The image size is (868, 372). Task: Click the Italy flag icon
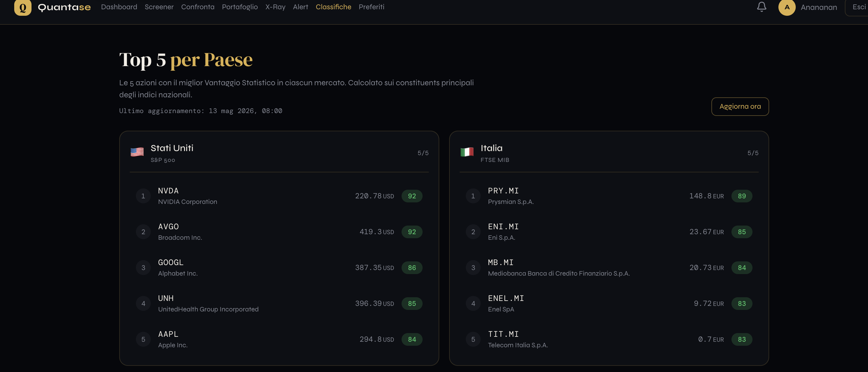(x=467, y=152)
